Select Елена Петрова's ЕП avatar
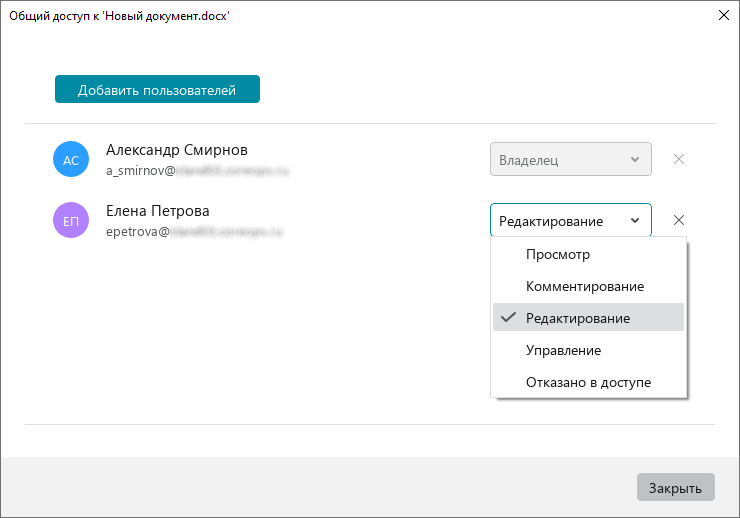The image size is (740, 518). [71, 220]
